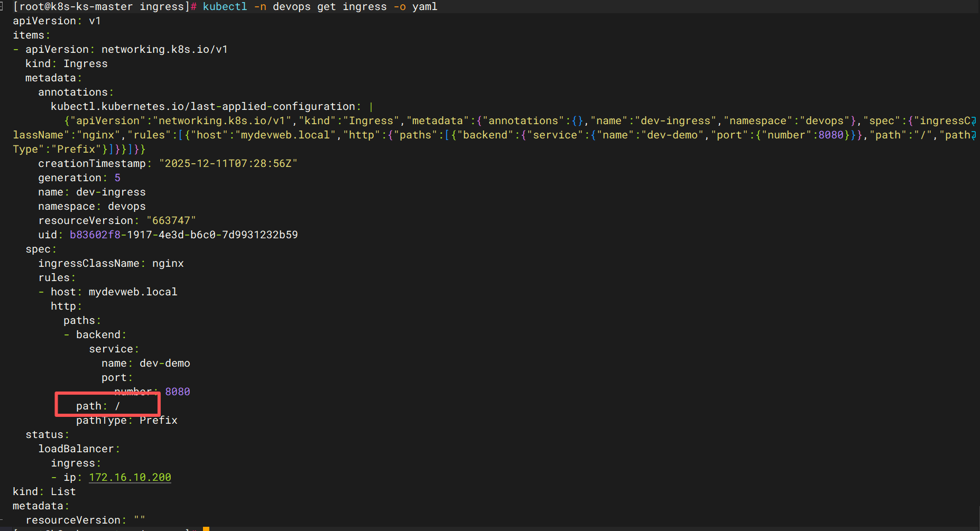Select the host: mydevweb.local rule line
Image resolution: width=980 pixels, height=531 pixels.
114,292
